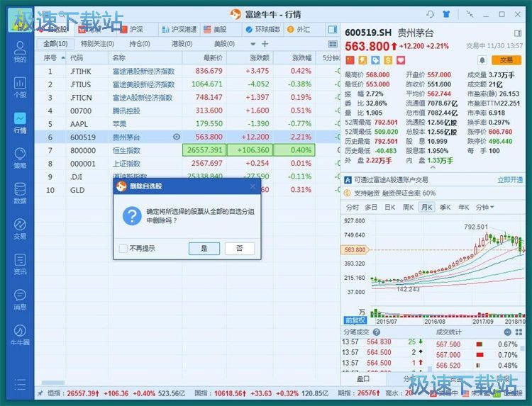Click the target icon in 贵州茅台 row

(177, 137)
